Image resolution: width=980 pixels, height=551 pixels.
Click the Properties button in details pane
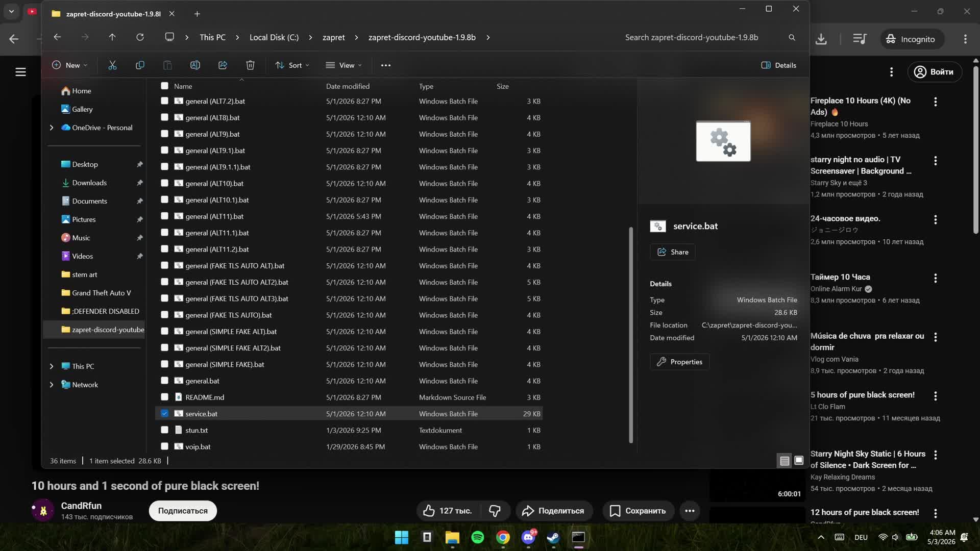point(679,362)
